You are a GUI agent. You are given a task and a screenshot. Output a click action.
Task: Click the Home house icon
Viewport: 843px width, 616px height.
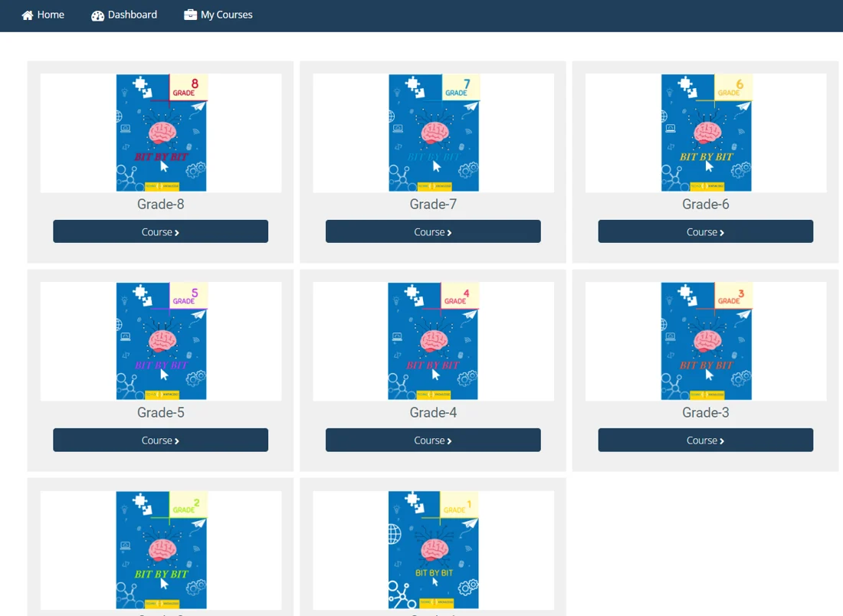pyautogui.click(x=28, y=15)
